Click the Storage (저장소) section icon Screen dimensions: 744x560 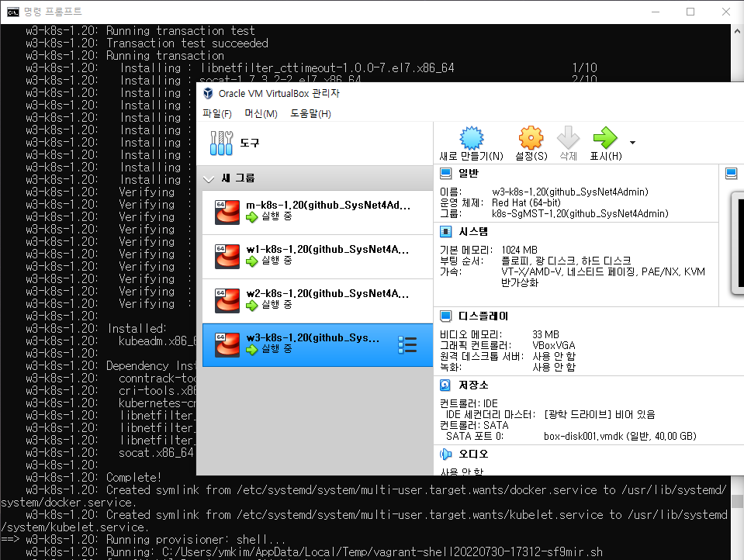pos(445,385)
